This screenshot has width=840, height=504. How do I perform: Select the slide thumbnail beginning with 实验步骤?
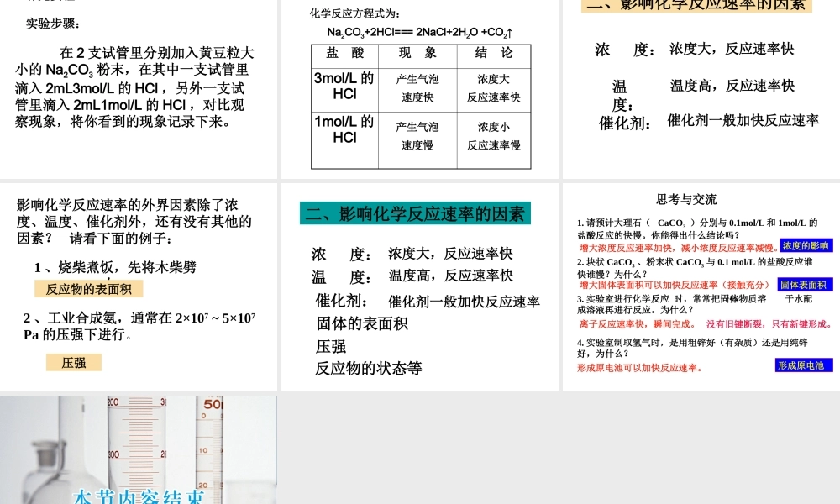(139, 89)
